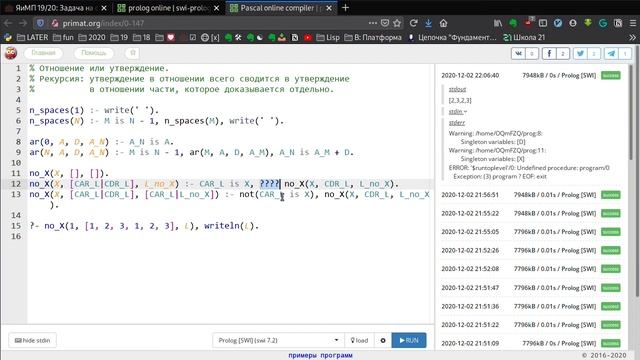Select the Pascal online compiler tab
This screenshot has width=640, height=360.
[278, 8]
